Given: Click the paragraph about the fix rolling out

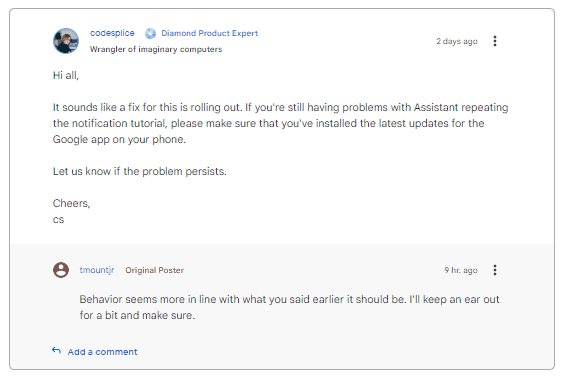Looking at the screenshot, I should [x=280, y=123].
